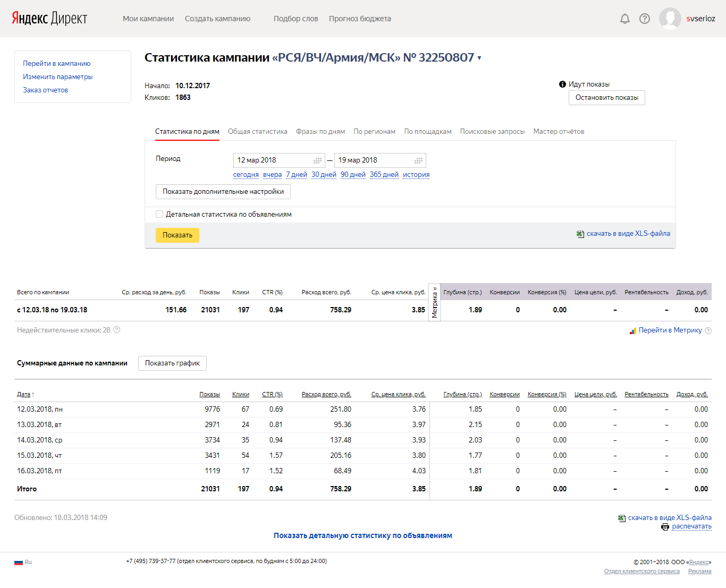Click the printer icon near распечатать
This screenshot has width=726, height=588.
[665, 527]
